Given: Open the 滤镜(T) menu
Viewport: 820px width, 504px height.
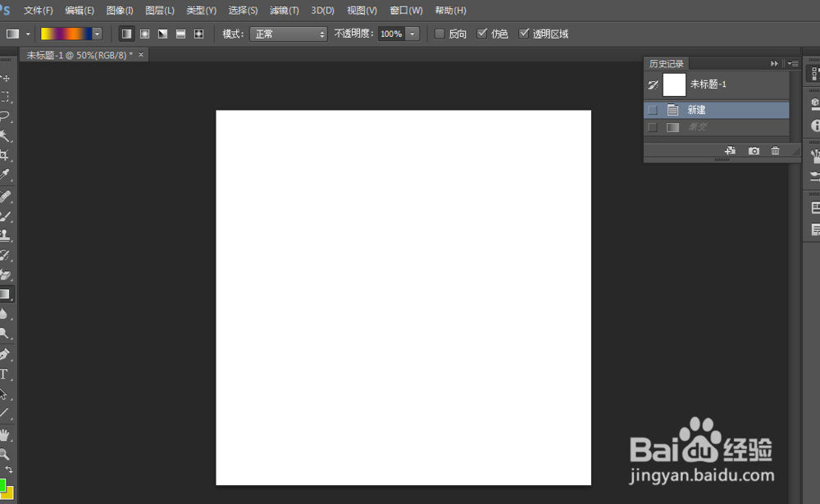Looking at the screenshot, I should 284,11.
